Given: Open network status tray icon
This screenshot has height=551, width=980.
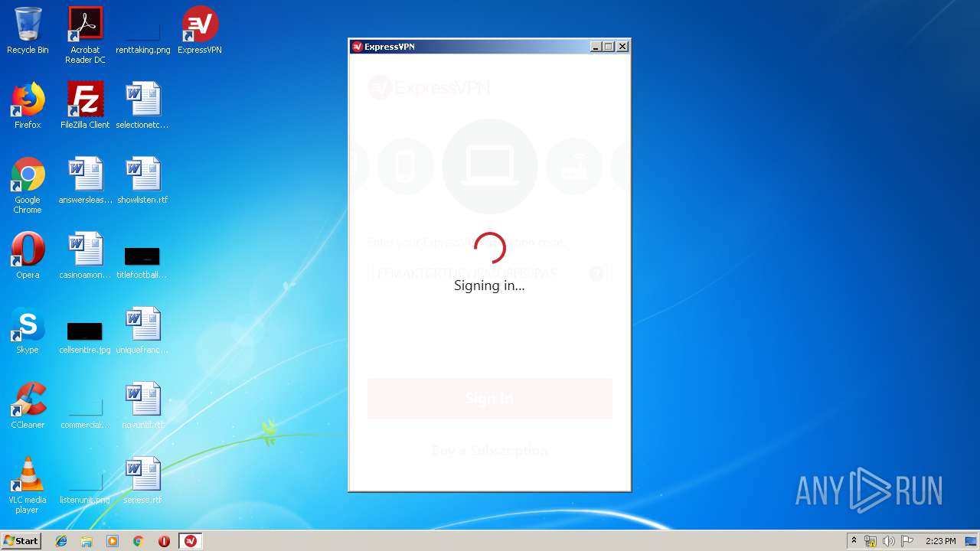Looking at the screenshot, I should 871,541.
